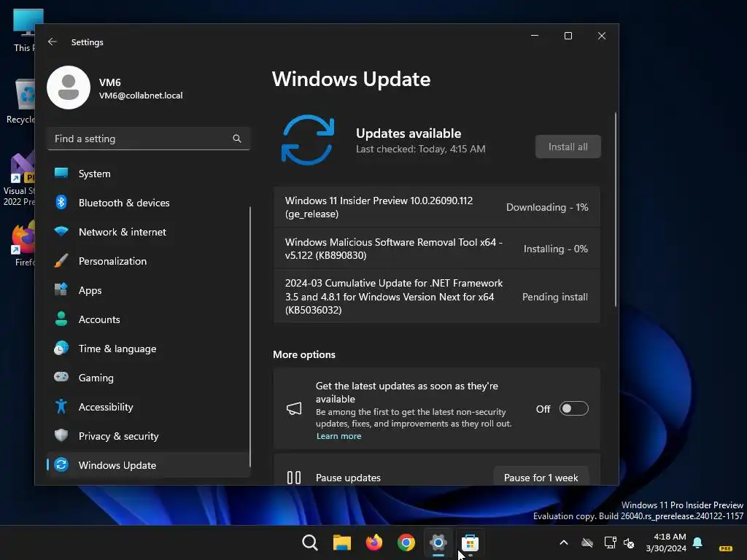Screen dimensions: 747x560
Task: Click the network display tray icon
Action: [x=611, y=542]
